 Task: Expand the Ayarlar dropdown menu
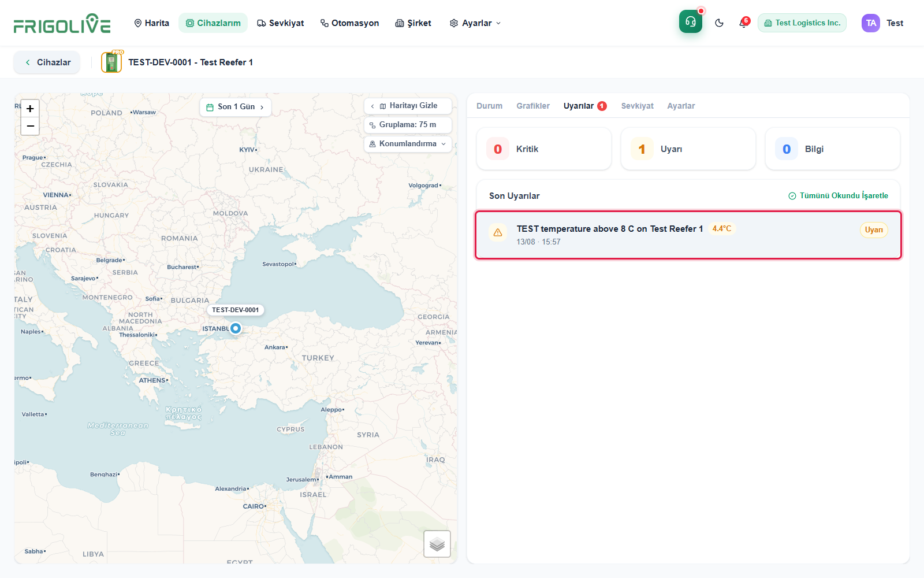tap(475, 23)
